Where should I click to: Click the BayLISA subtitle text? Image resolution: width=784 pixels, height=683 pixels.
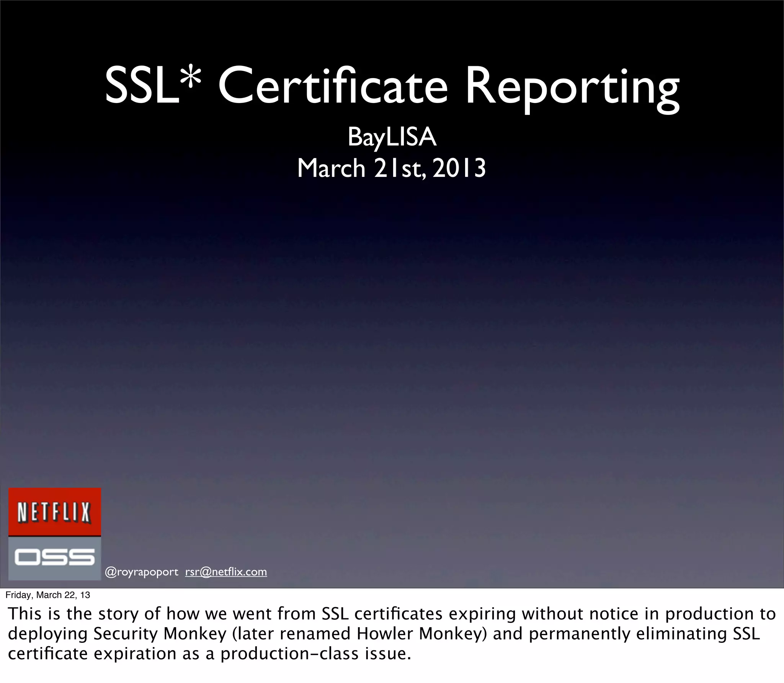point(392,137)
